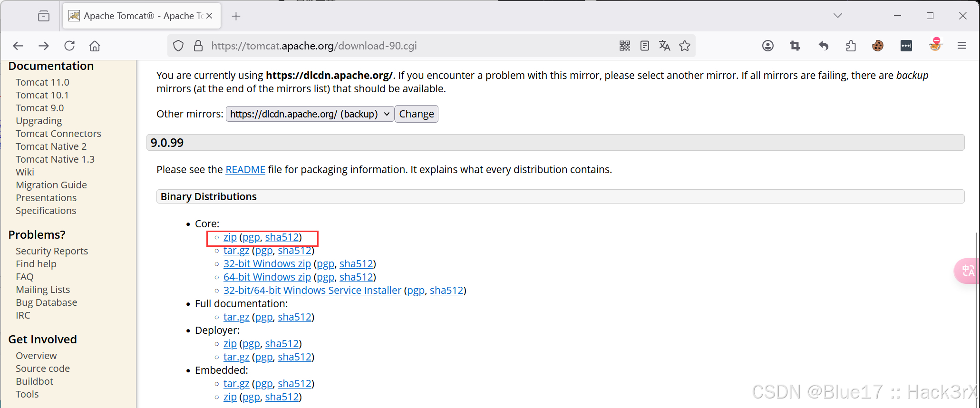This screenshot has width=980, height=408.
Task: Open the Upgrading sidebar link
Action: pos(39,121)
